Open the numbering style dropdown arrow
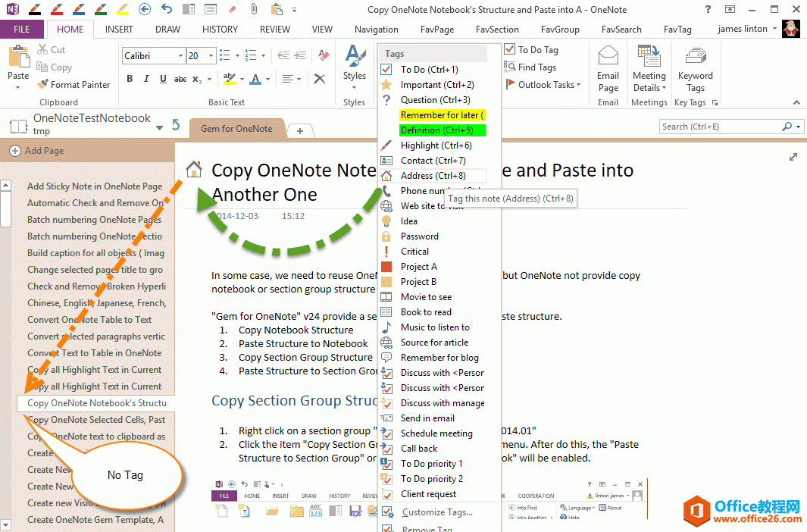Image resolution: width=807 pixels, height=532 pixels. [263, 55]
